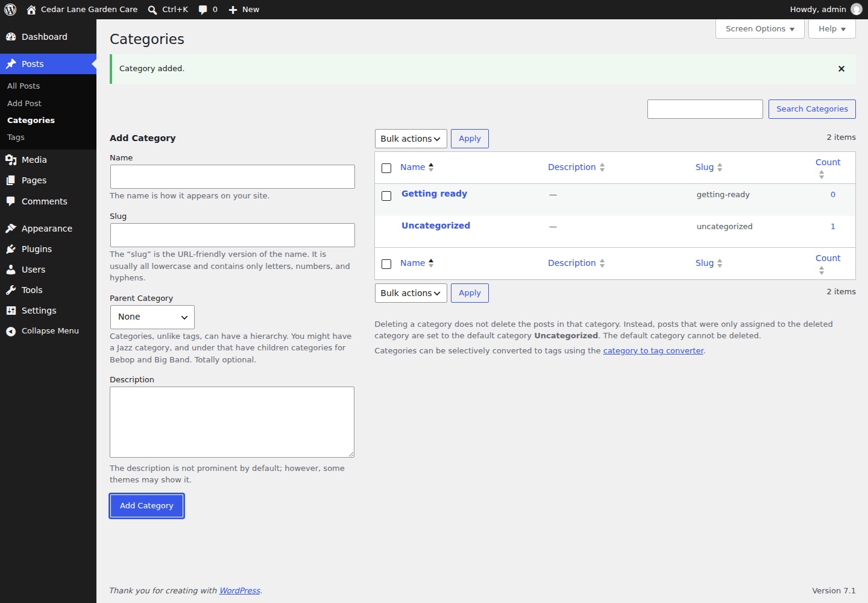868x603 pixels.
Task: Expand the Screen Options panel
Action: coord(759,29)
